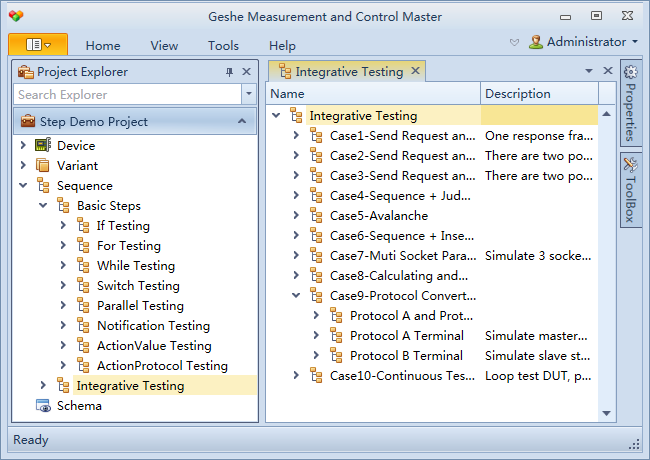Image resolution: width=650 pixels, height=460 pixels.
Task: Open the application menu button
Action: point(38,44)
